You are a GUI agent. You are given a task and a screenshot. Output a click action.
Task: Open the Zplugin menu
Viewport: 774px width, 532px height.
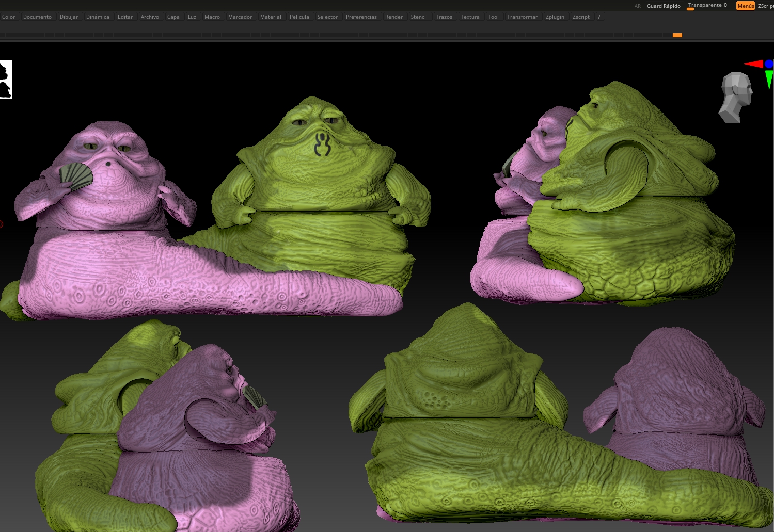[x=555, y=17]
